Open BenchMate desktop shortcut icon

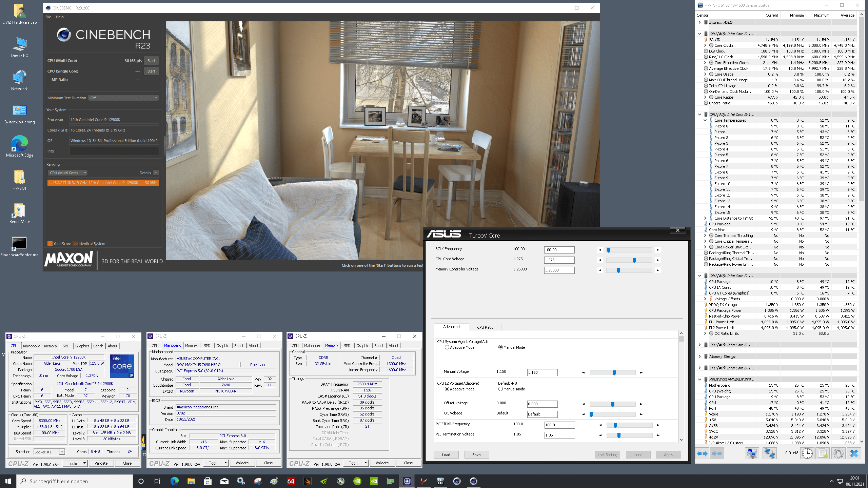pos(19,211)
